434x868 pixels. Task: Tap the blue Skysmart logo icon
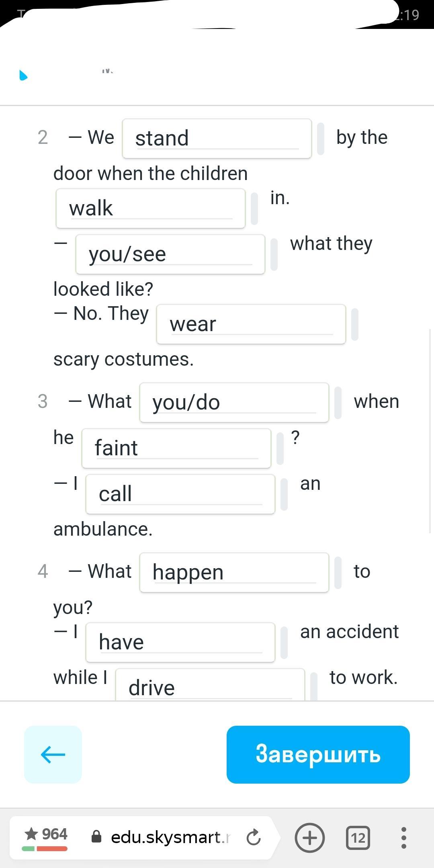(24, 75)
